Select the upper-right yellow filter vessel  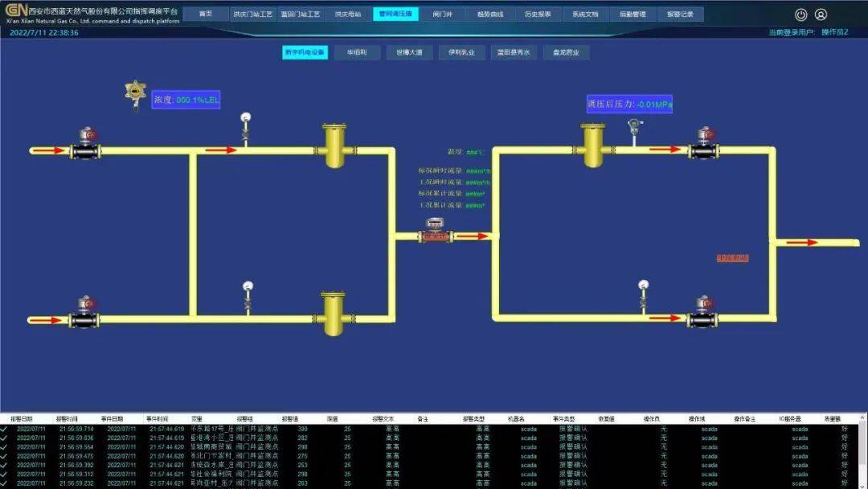point(592,145)
